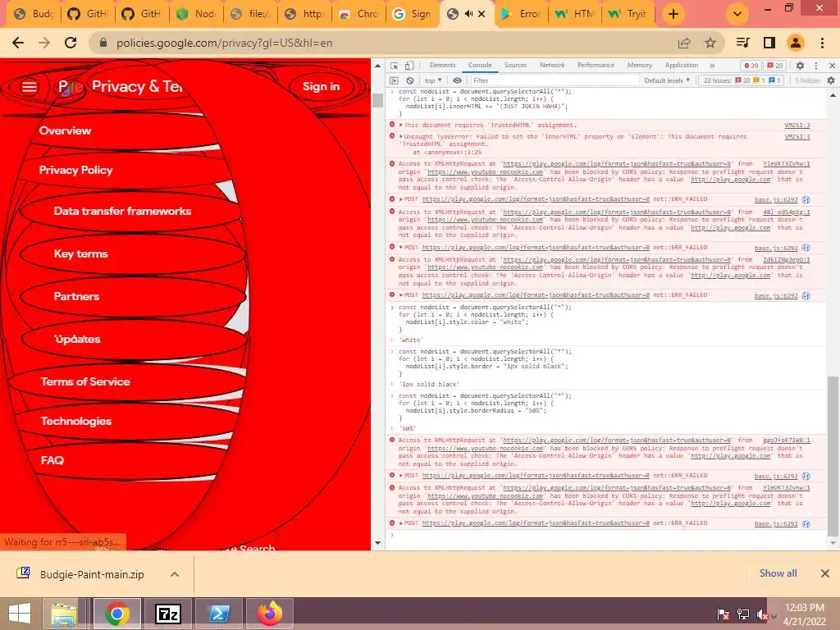
Task: Switch to the Elements panel
Action: click(442, 66)
